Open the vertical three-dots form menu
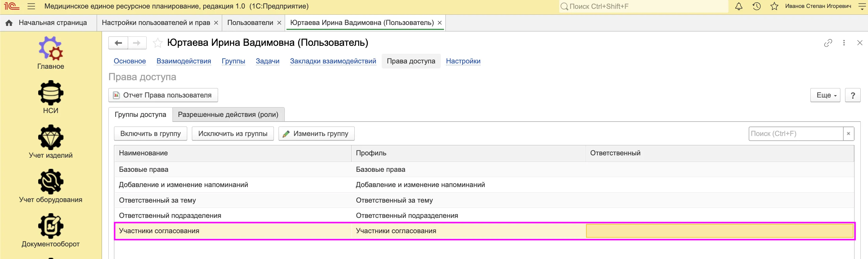Screen dimensions: 868x259 (x=844, y=43)
